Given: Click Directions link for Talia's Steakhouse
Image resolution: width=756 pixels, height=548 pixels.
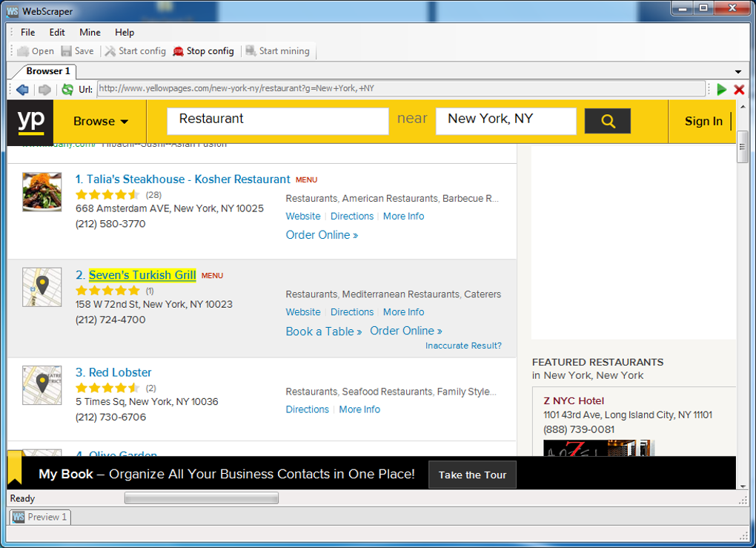Looking at the screenshot, I should pos(352,216).
